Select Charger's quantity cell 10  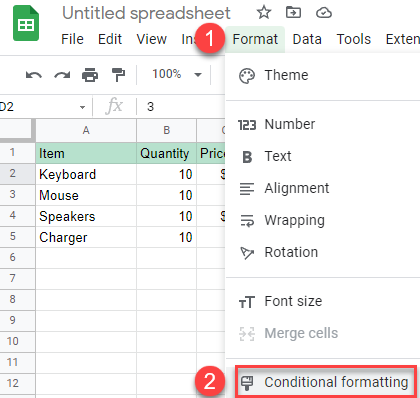166,237
